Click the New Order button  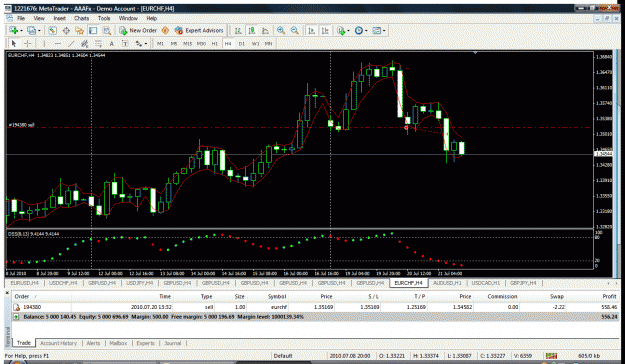(x=138, y=30)
